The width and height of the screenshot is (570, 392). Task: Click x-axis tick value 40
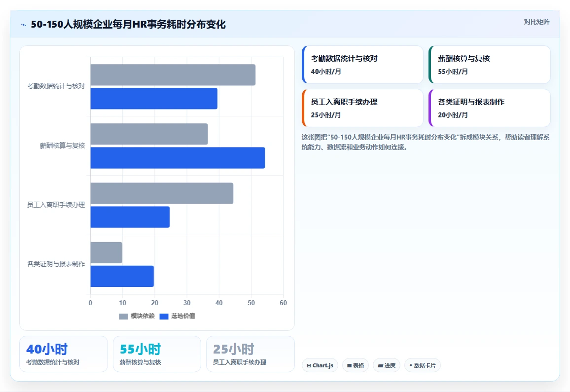[x=219, y=303]
